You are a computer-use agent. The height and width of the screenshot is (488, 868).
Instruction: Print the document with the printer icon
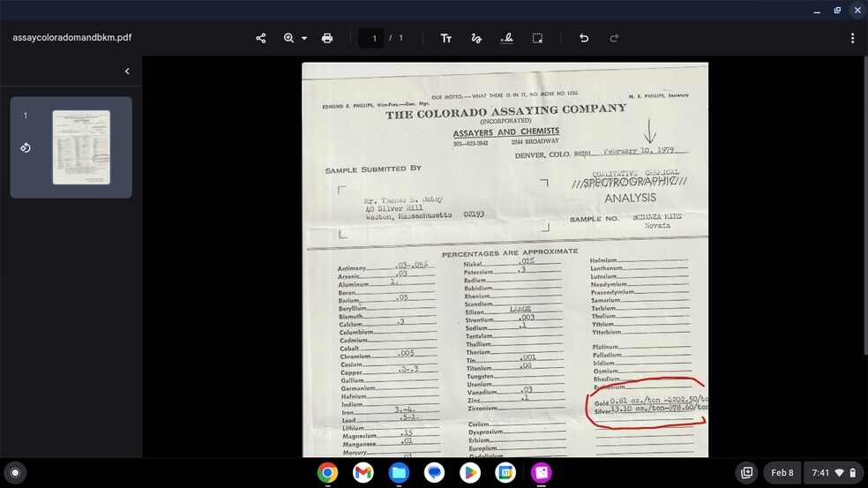(327, 38)
